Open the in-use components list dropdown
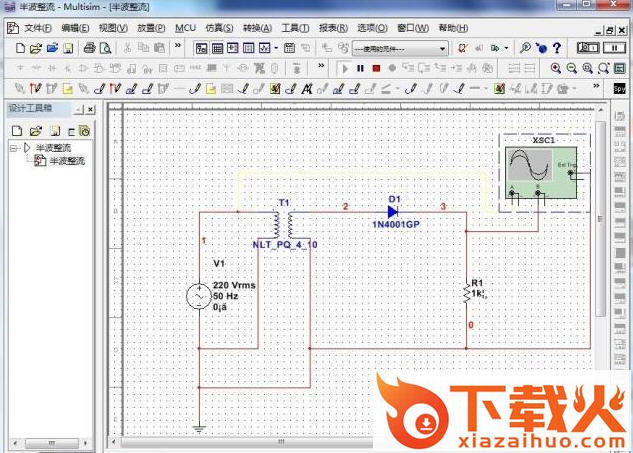Screen dimensions: 633x453 point(442,49)
